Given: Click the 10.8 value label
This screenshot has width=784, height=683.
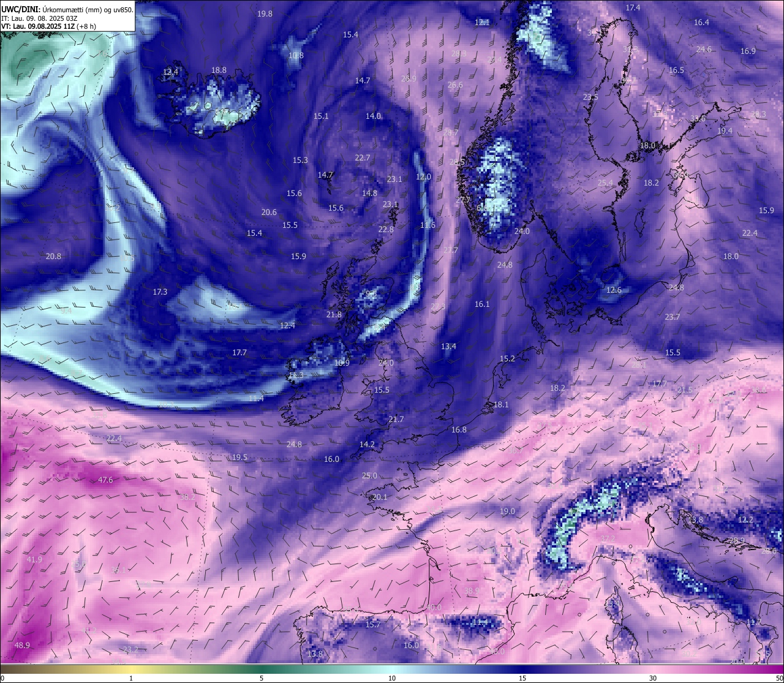Looking at the screenshot, I should [x=296, y=55].
